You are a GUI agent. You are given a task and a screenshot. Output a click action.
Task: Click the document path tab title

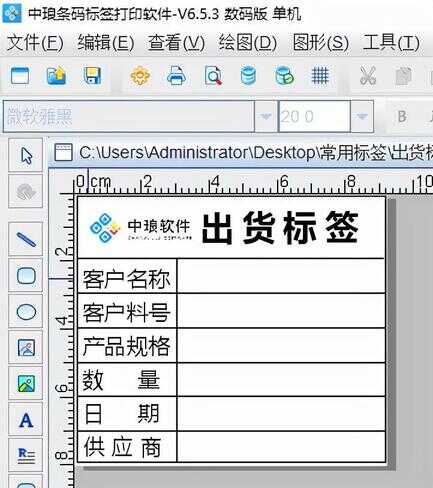[256, 153]
